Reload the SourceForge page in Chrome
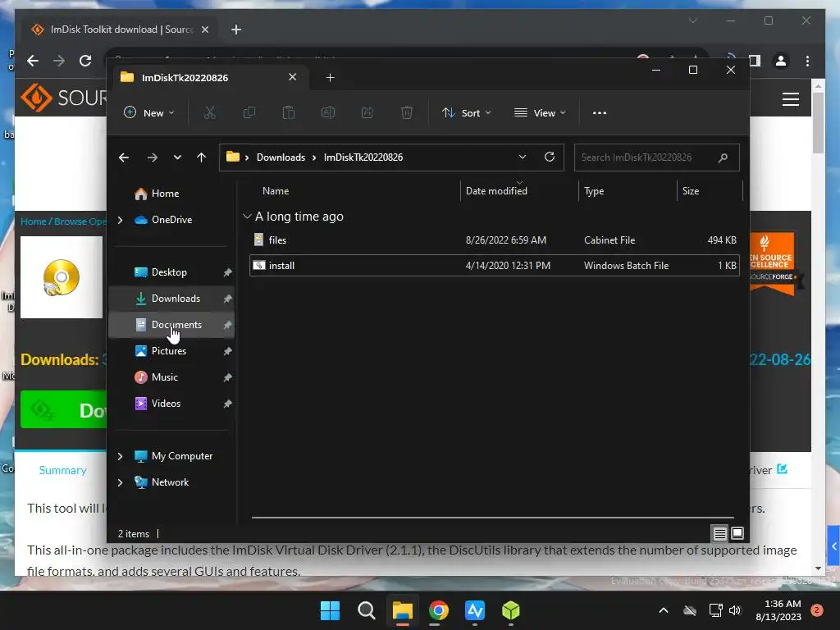The width and height of the screenshot is (840, 630). point(85,61)
